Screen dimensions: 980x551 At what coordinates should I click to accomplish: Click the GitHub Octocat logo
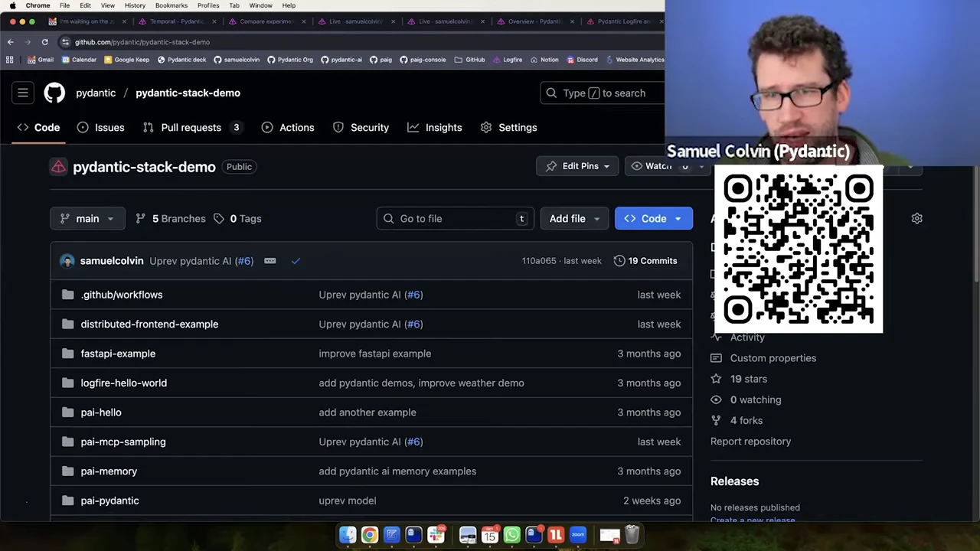point(54,93)
